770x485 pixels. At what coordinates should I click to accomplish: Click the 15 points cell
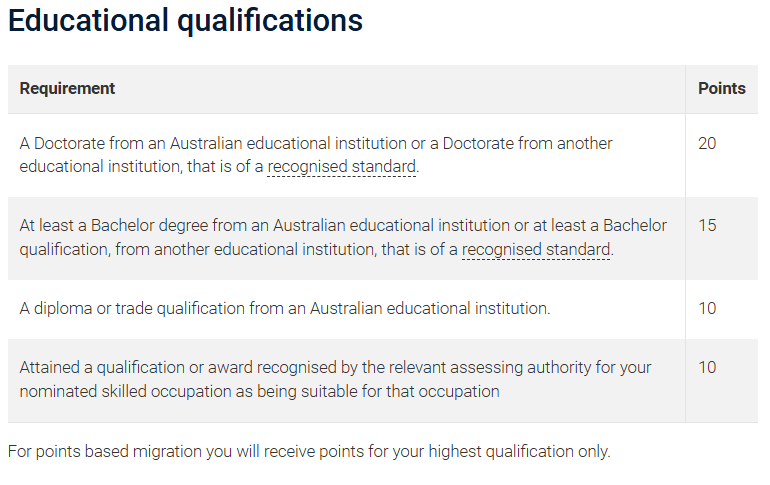pos(707,225)
